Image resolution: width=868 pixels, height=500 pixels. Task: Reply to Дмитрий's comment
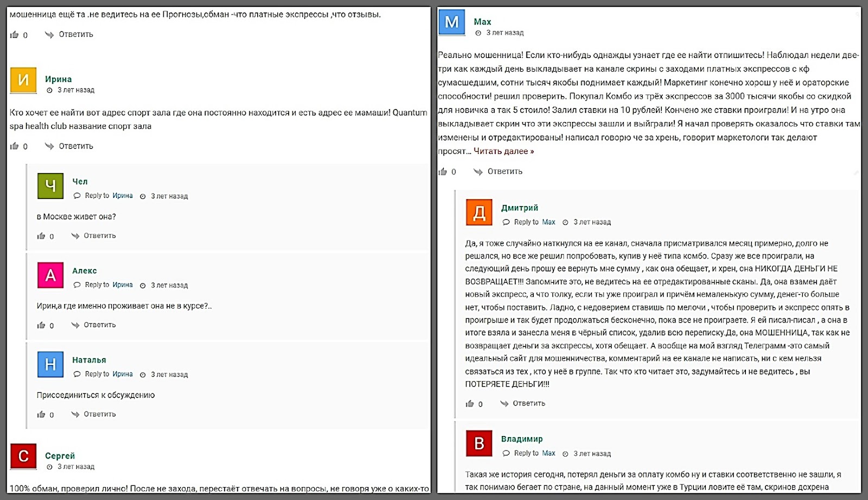528,403
